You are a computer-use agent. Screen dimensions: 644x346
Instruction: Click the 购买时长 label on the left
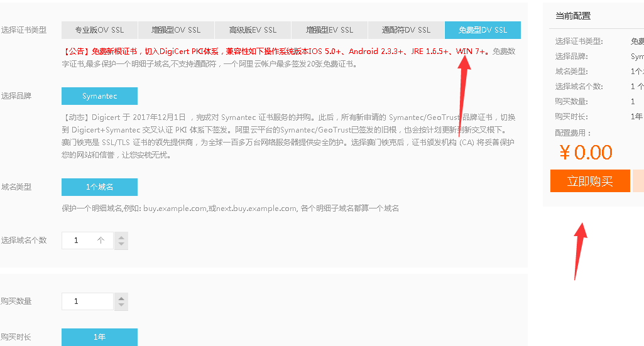point(16,337)
